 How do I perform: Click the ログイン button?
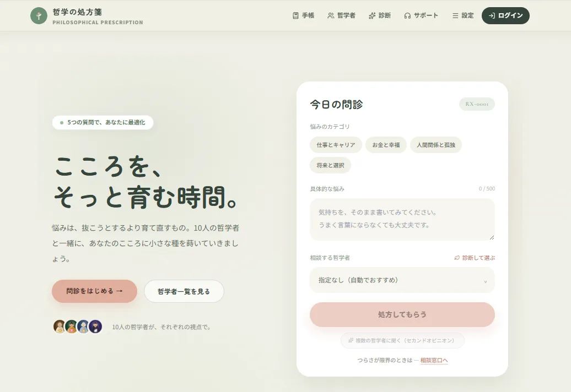pyautogui.click(x=505, y=15)
